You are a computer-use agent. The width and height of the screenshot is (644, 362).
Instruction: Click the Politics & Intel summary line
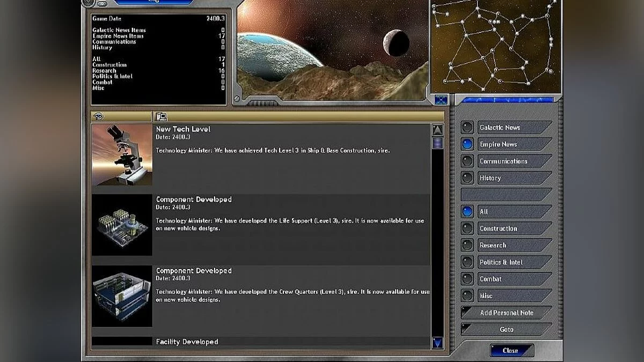[158, 76]
